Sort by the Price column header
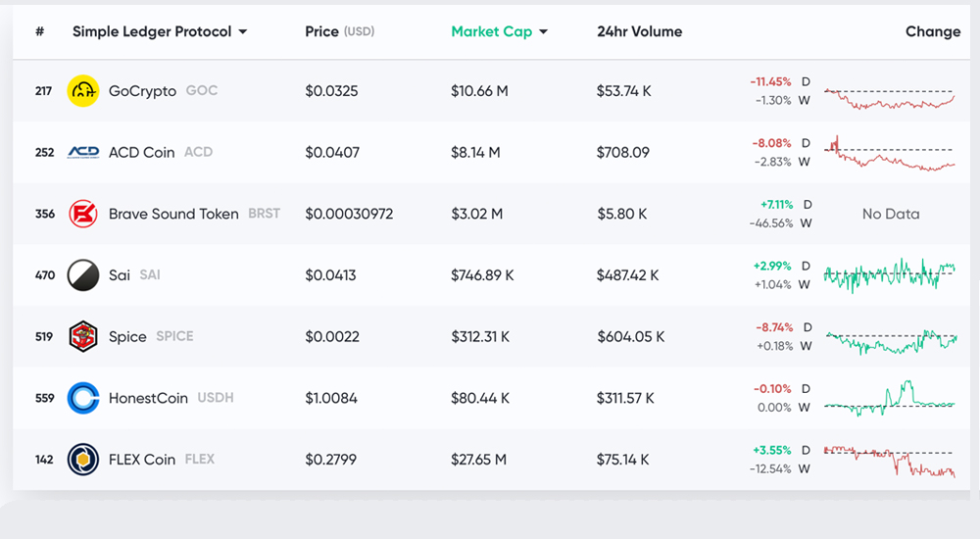This screenshot has width=980, height=539. [339, 31]
